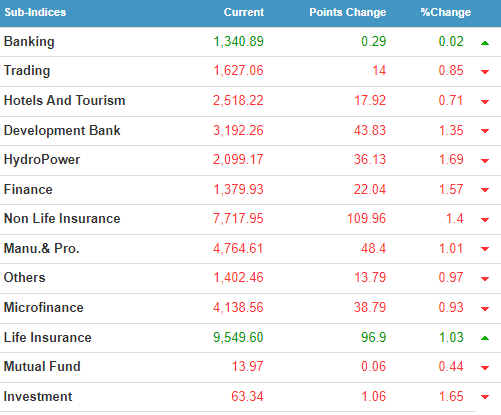Click the red down arrow for Trading
This screenshot has width=501, height=415.
[485, 72]
